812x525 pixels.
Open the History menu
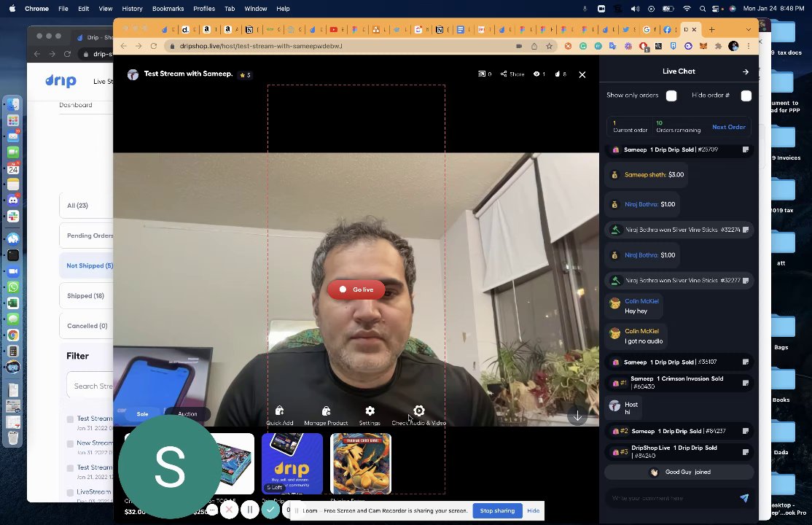tap(132, 9)
